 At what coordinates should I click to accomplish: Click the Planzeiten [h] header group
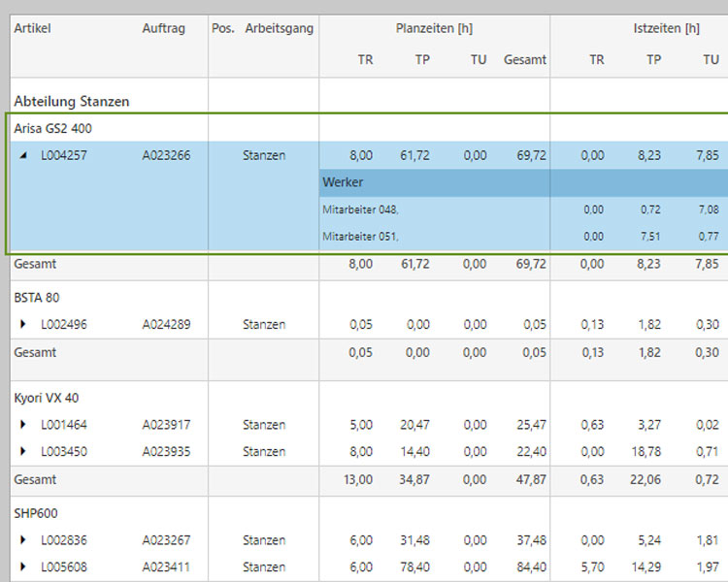(x=434, y=28)
